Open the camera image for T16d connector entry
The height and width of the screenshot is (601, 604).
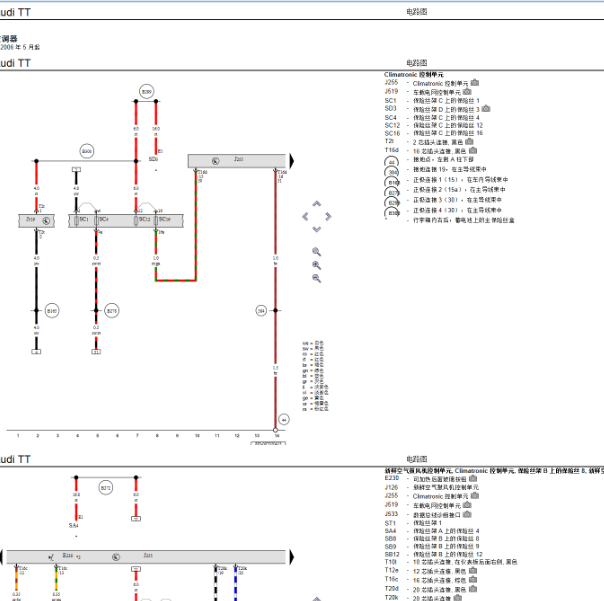pos(473,150)
